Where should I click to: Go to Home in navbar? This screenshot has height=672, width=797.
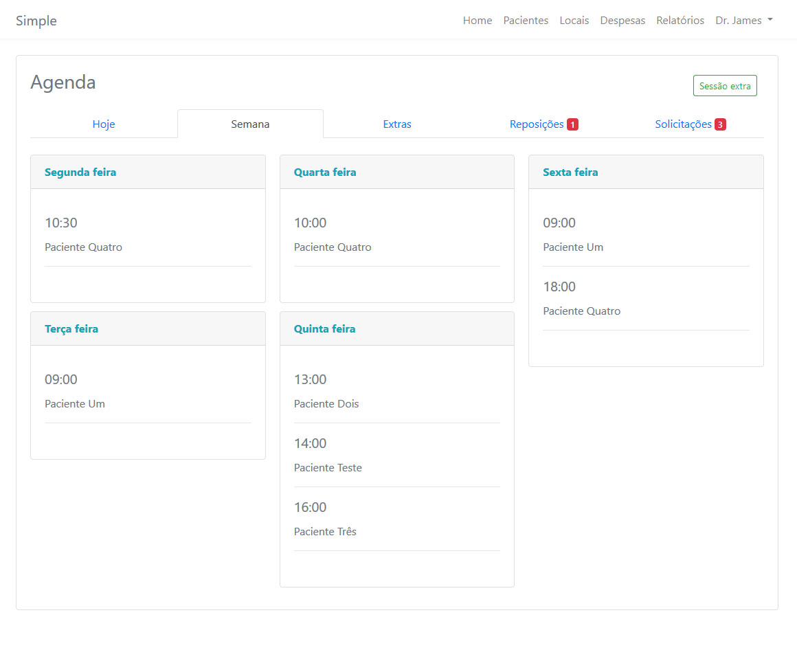point(478,21)
